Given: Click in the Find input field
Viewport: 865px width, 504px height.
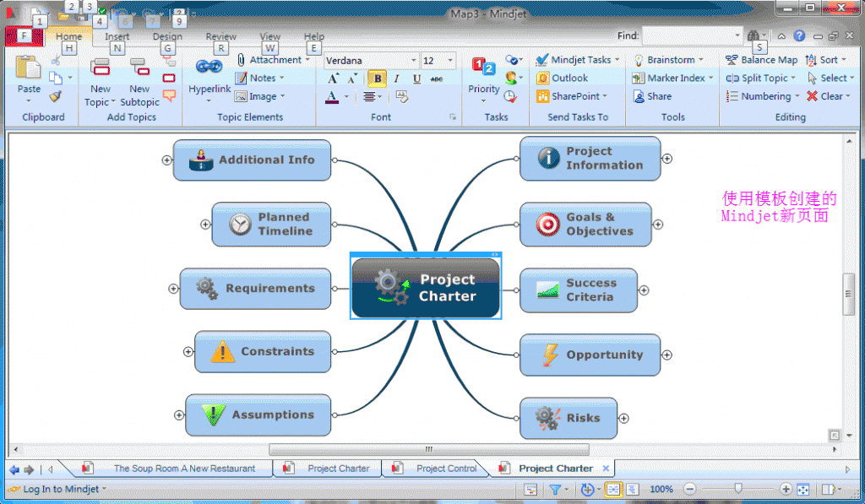Looking at the screenshot, I should [x=692, y=35].
